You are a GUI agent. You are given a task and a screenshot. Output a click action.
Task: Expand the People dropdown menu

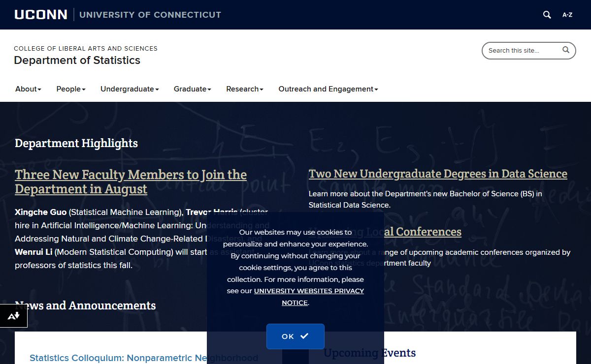tap(71, 89)
